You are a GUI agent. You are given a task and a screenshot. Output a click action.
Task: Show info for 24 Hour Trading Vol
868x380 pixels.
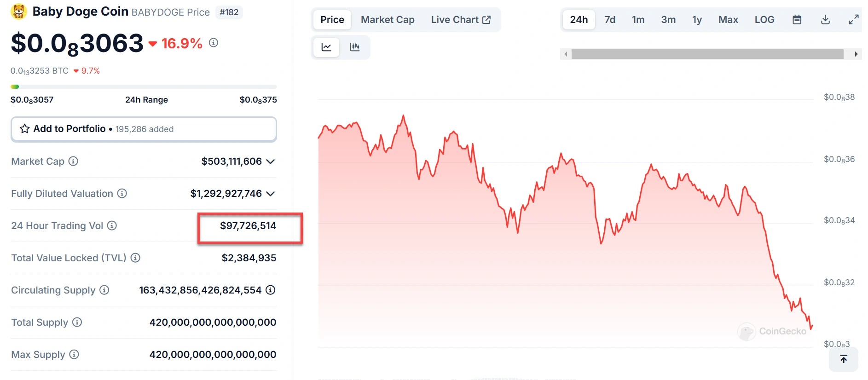pyautogui.click(x=112, y=225)
